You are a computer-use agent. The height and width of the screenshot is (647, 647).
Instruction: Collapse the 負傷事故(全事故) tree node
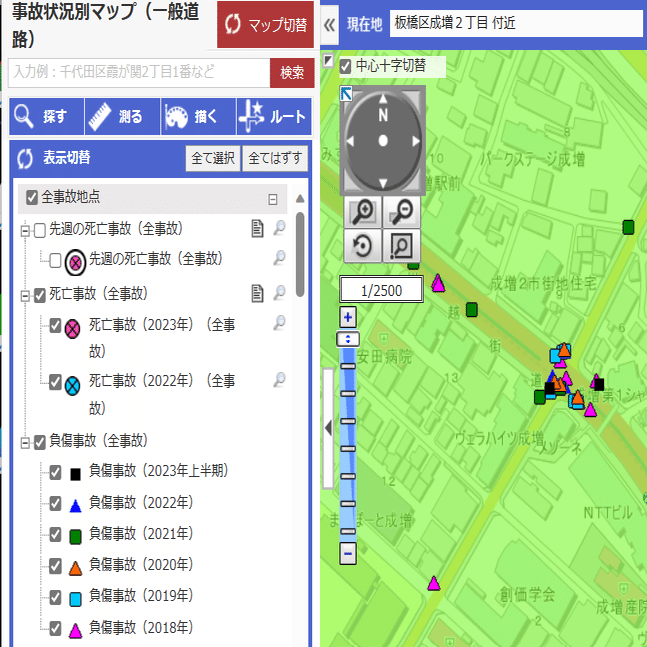click(25, 443)
